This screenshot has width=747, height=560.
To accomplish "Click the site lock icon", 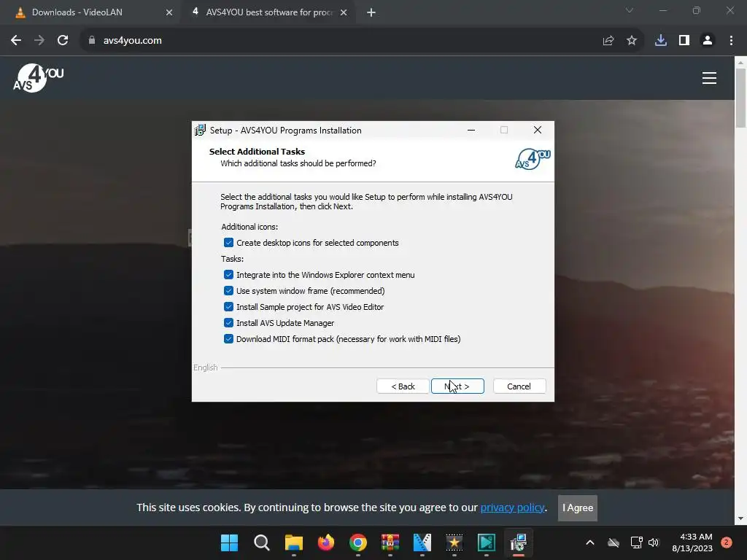I will pyautogui.click(x=92, y=41).
